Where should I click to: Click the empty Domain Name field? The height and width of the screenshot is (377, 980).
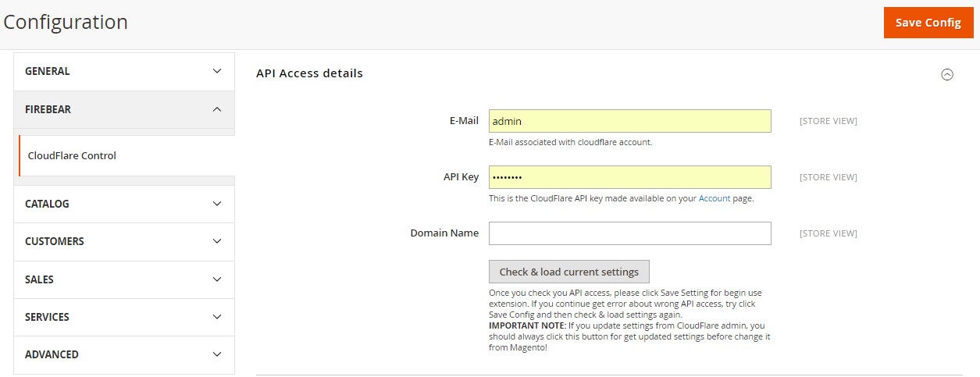coord(629,233)
